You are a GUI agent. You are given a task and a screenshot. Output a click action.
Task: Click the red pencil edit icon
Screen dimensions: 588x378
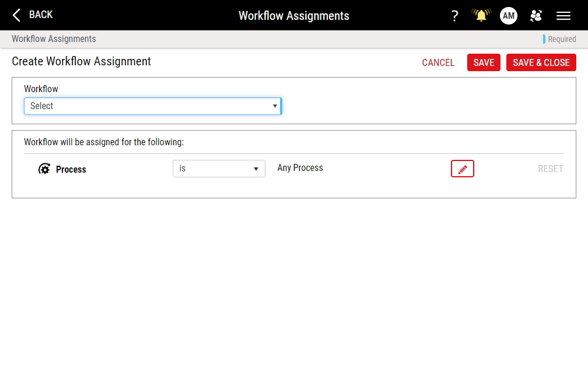(463, 169)
